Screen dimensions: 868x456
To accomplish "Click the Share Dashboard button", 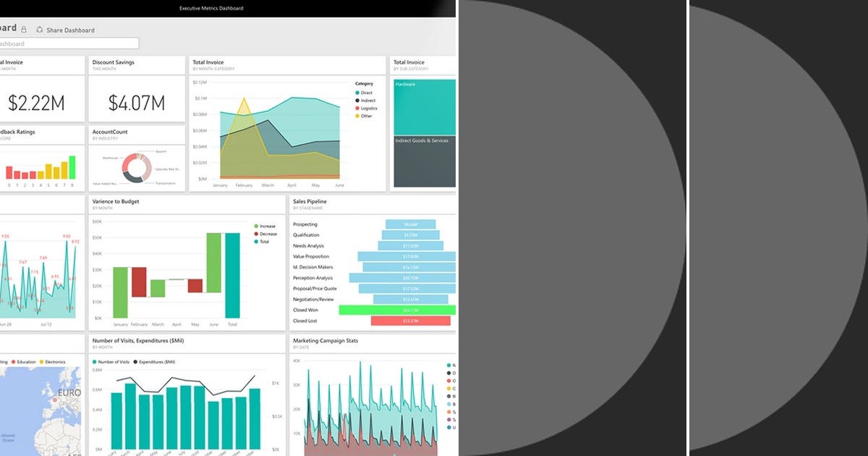I will click(x=70, y=30).
